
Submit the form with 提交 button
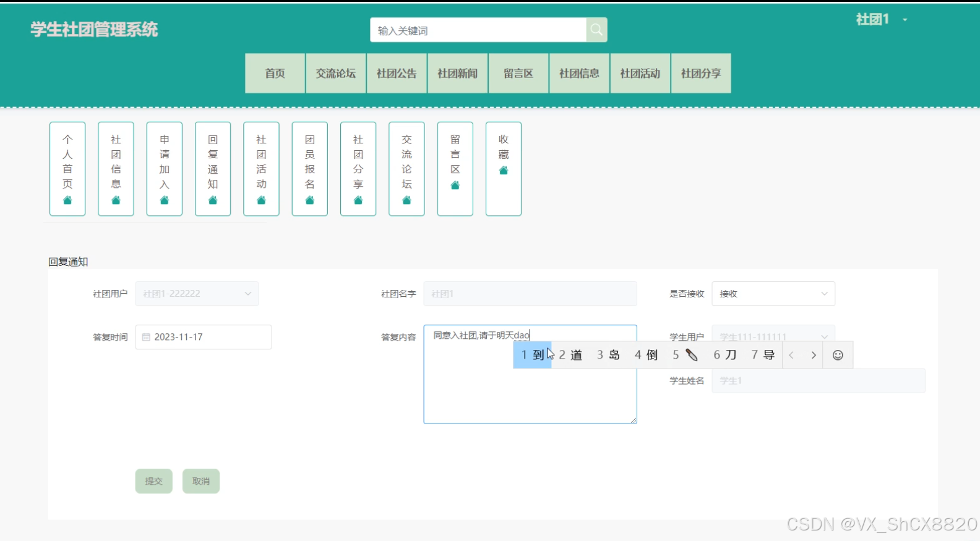point(154,481)
